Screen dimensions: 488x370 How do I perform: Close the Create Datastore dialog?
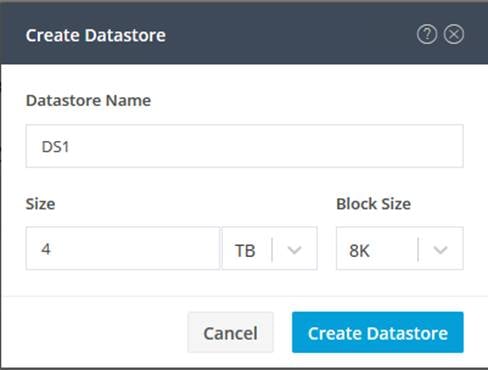454,34
